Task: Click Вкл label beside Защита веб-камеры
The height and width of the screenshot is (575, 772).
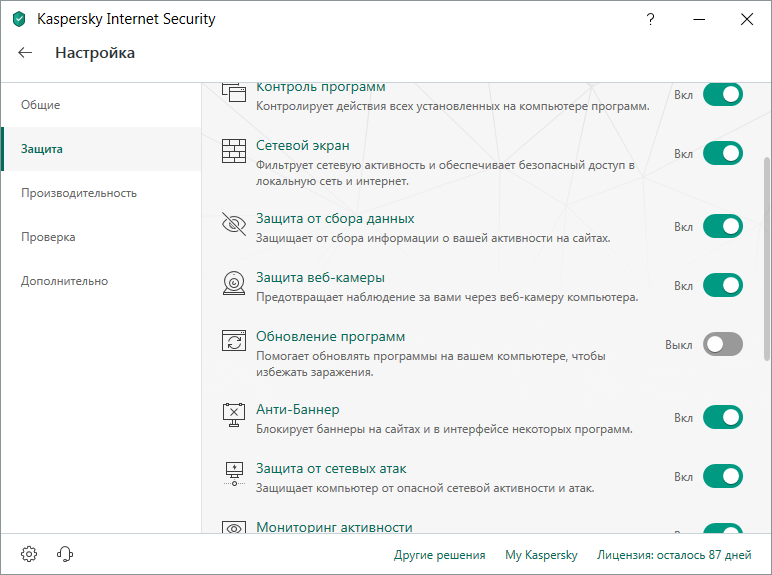Action: [x=683, y=286]
